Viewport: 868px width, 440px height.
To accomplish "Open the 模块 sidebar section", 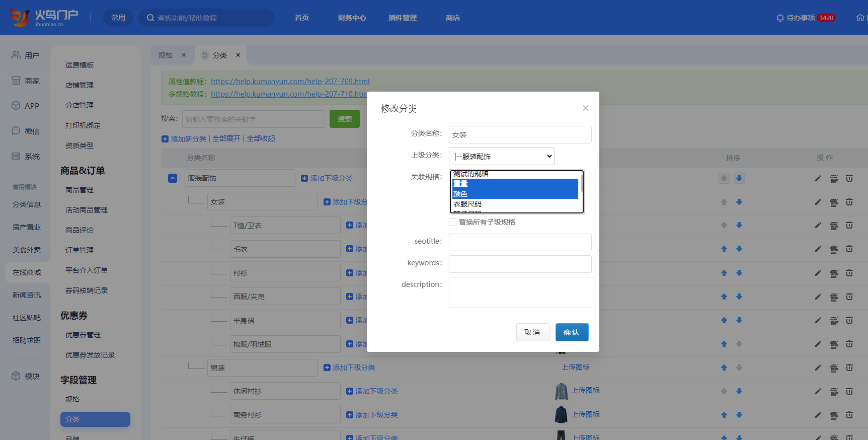I will (25, 376).
